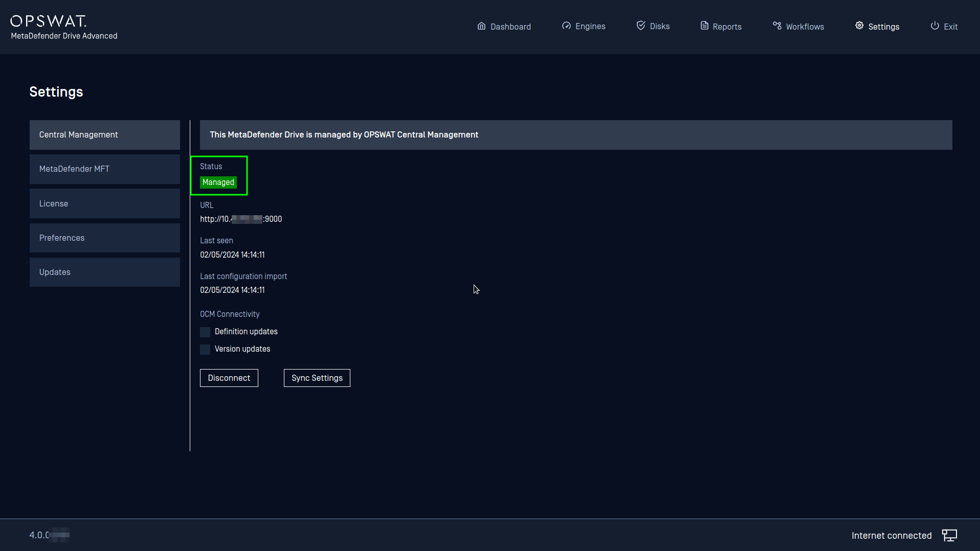Go to the Engines page

(x=584, y=27)
